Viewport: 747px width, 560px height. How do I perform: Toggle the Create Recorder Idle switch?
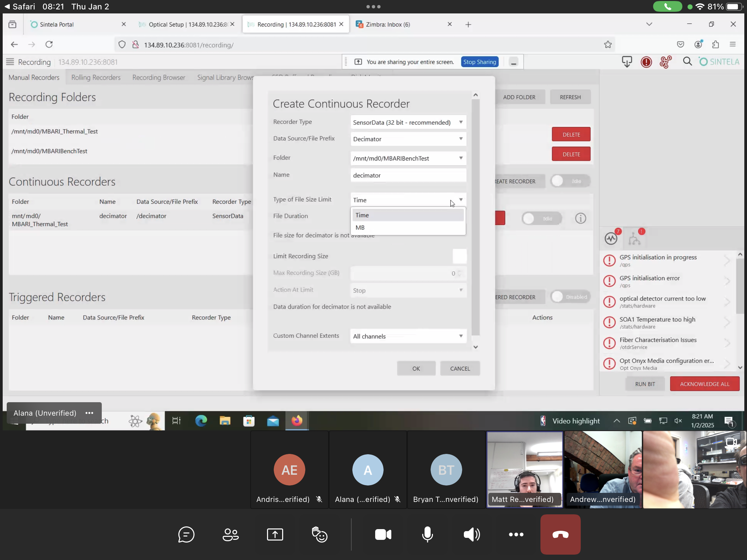click(x=570, y=181)
